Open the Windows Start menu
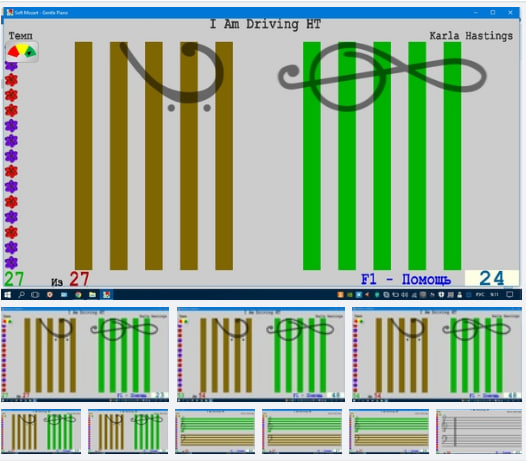This screenshot has height=461, width=526. pos(7,295)
